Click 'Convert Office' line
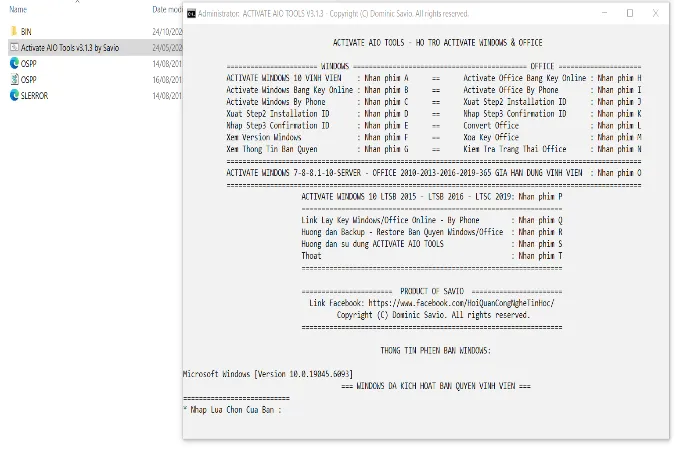680x450 pixels. (552, 125)
